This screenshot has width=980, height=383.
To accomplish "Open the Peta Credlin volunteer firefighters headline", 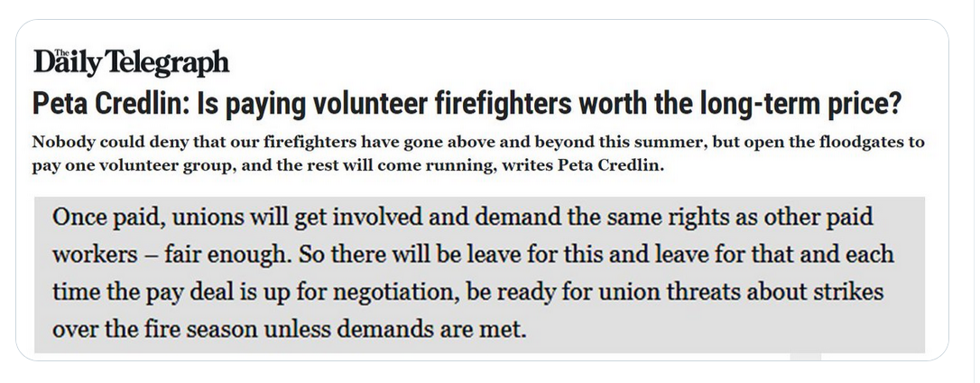I will pyautogui.click(x=467, y=104).
